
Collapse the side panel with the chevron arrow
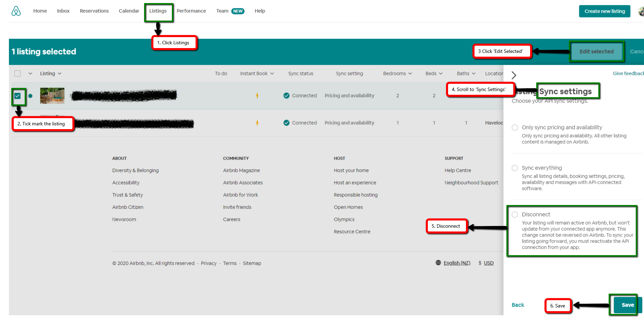coord(514,75)
